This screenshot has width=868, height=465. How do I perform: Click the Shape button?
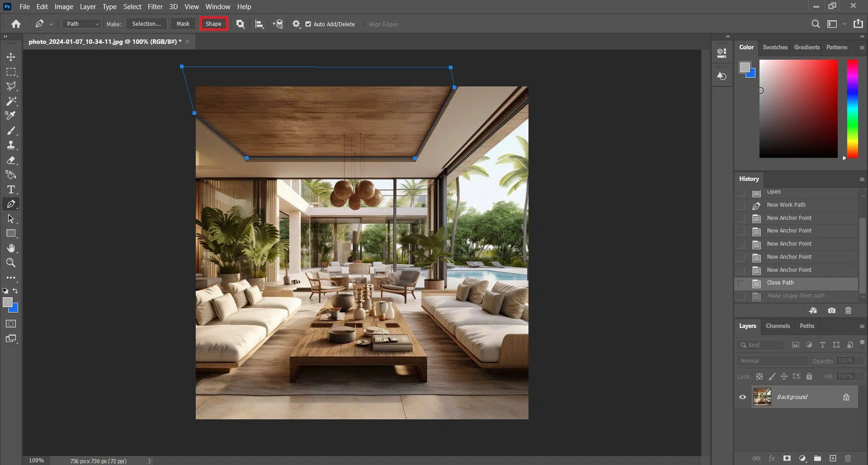point(213,24)
